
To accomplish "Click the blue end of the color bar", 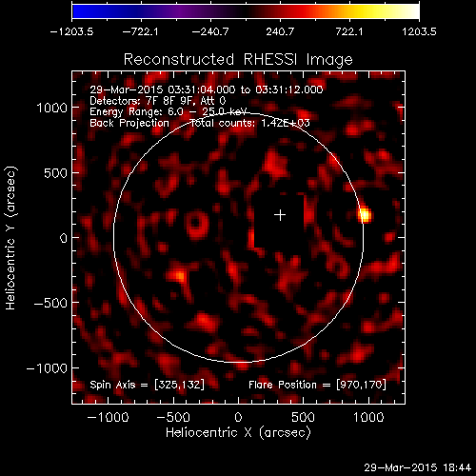I will [x=79, y=11].
